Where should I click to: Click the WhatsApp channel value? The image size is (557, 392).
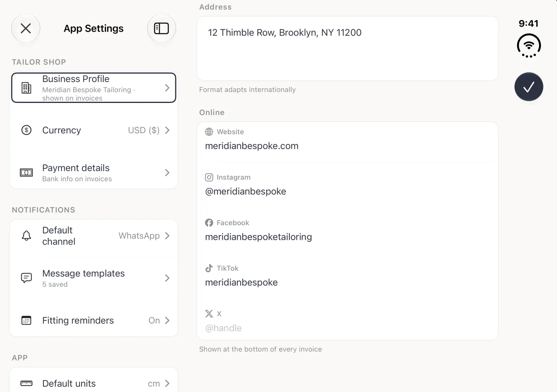point(139,236)
